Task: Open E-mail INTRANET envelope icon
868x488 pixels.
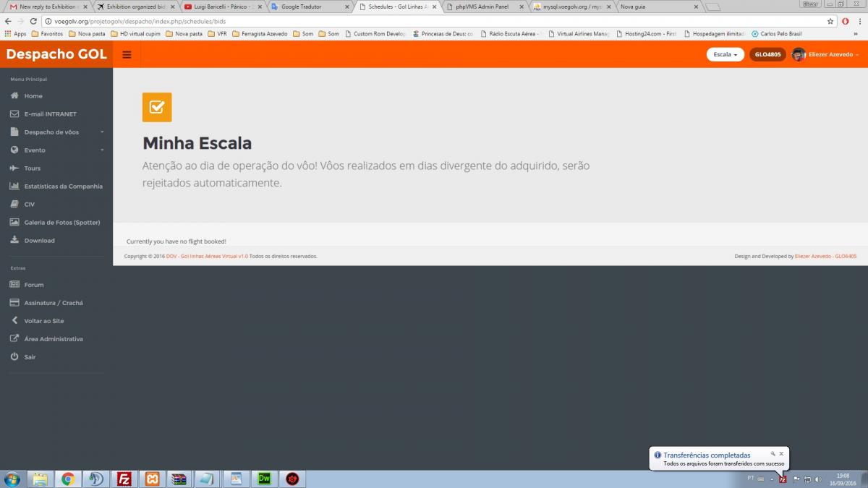Action: coord(14,114)
